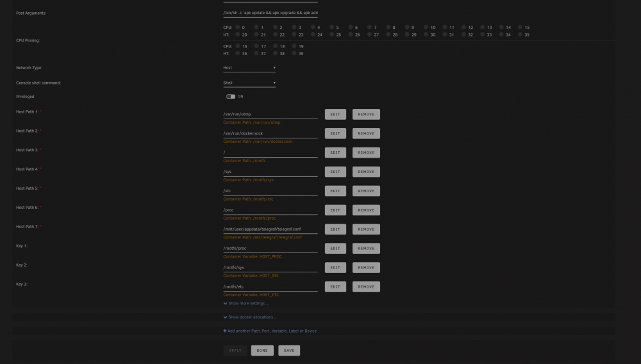Screen dimensions: 641x364
Task: Click the Done button
Action: point(262,351)
